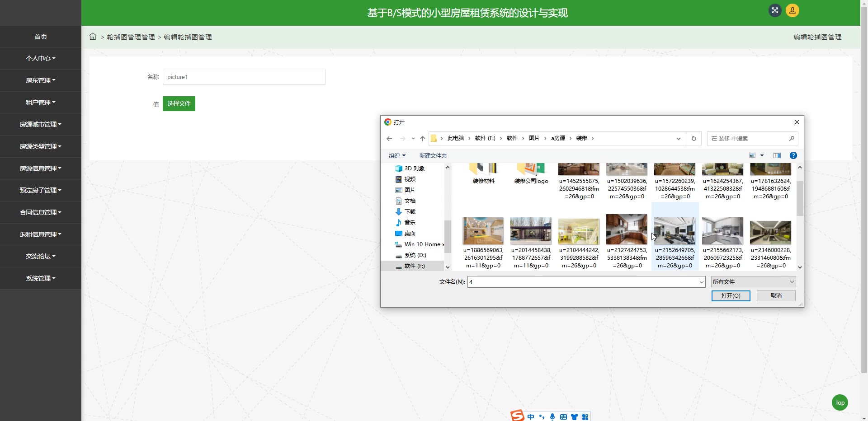Open Sogou toolbox grid icon

click(x=585, y=417)
